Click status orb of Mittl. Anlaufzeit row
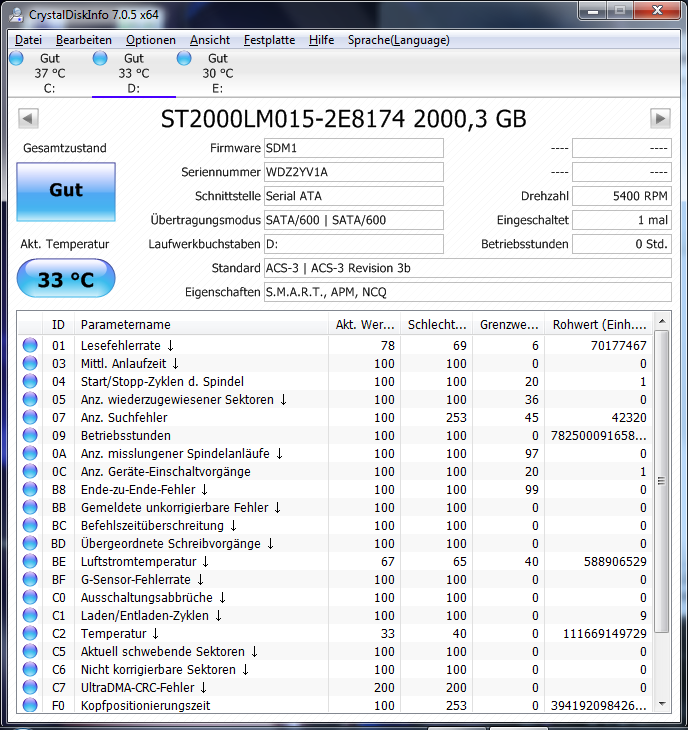The height and width of the screenshot is (730, 688). click(30, 363)
